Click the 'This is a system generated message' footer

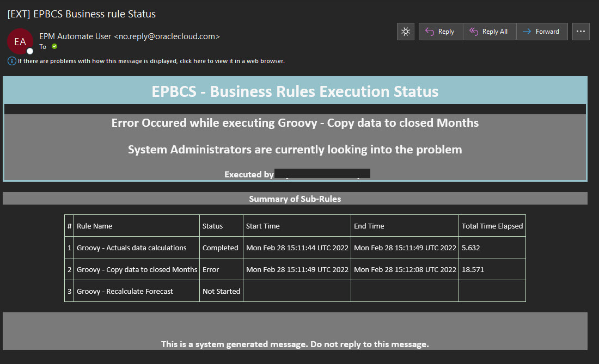[x=295, y=344]
